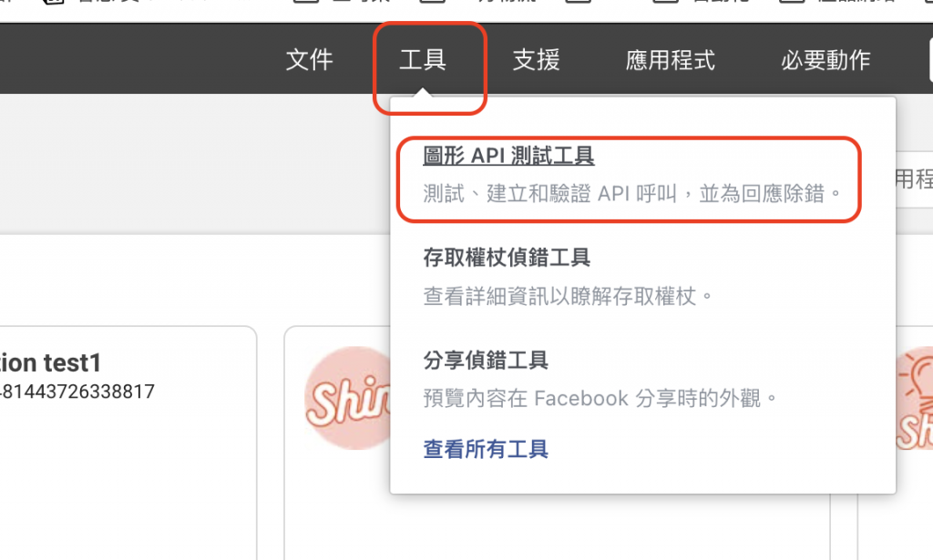Select 存取權杖偵錯工具 from the dropdown
This screenshot has height=560, width=933.
tap(507, 258)
